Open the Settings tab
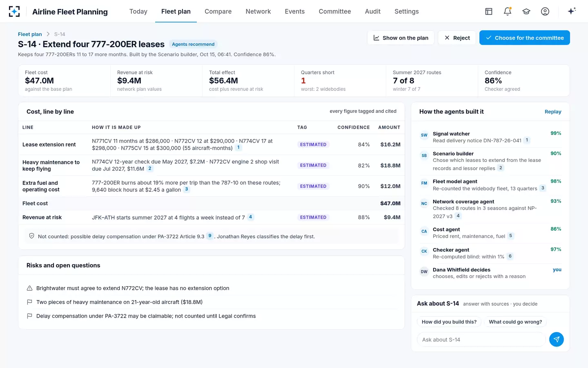 point(407,11)
